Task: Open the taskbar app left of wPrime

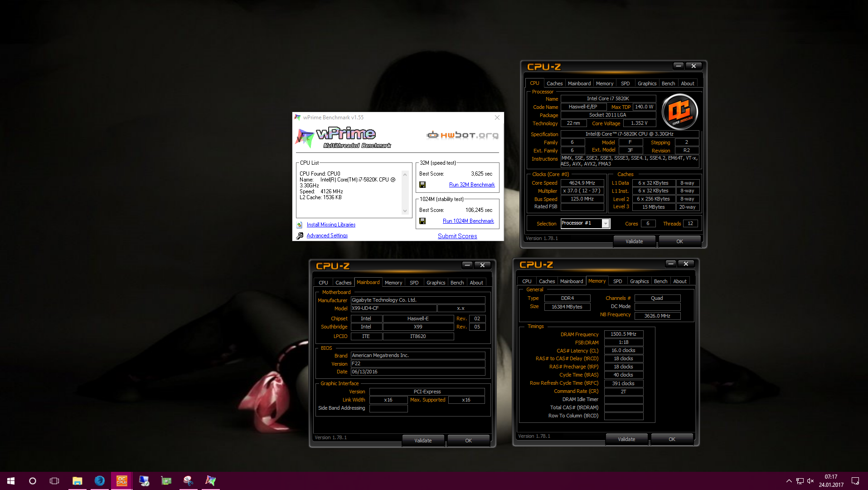Action: [189, 481]
